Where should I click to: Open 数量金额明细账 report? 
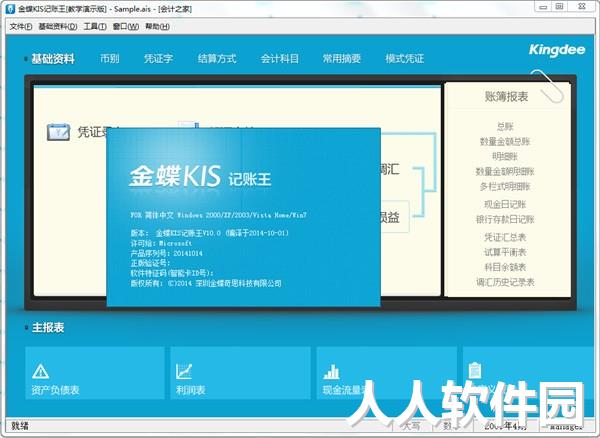[x=505, y=171]
